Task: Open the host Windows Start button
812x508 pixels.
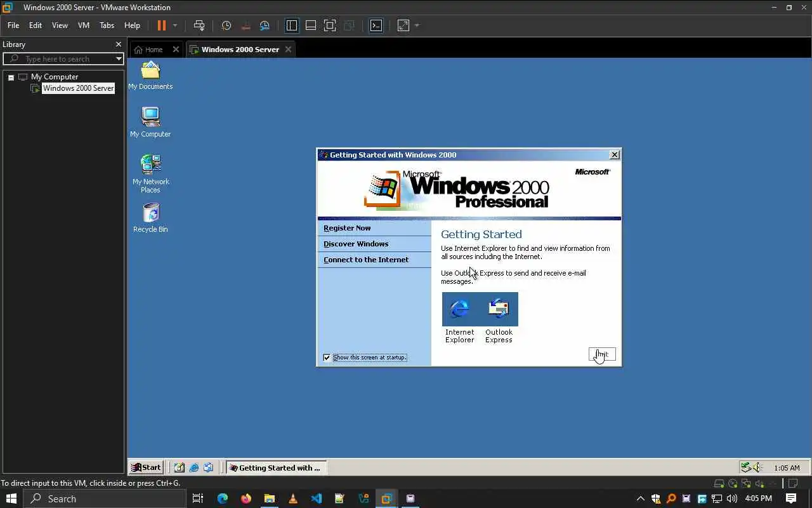Action: [x=11, y=498]
